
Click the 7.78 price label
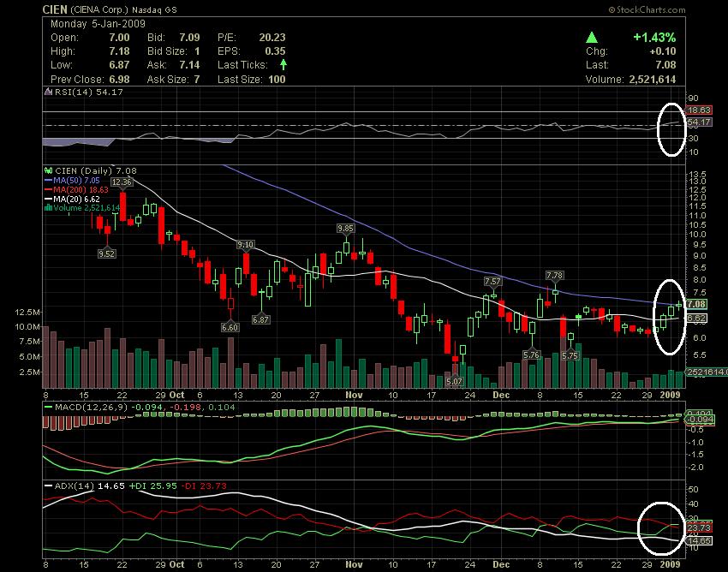coord(554,276)
